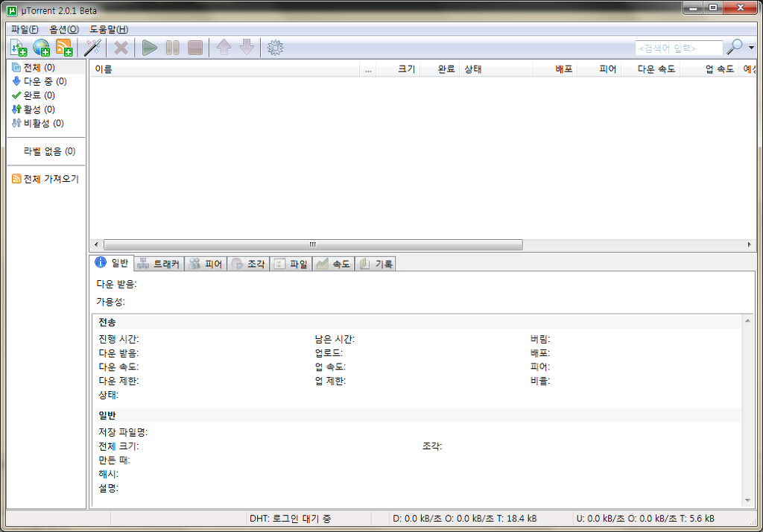
Task: Open Create New Torrent wand icon
Action: (x=92, y=48)
